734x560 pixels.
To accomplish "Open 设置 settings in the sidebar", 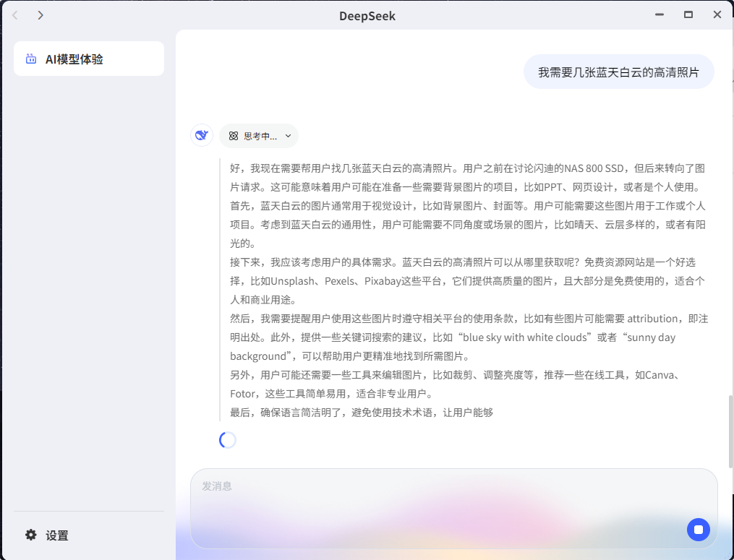I will tap(47, 535).
